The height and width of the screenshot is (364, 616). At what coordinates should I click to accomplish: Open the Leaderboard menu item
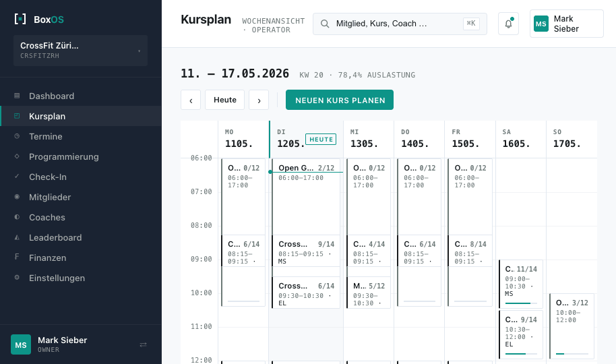point(80,237)
